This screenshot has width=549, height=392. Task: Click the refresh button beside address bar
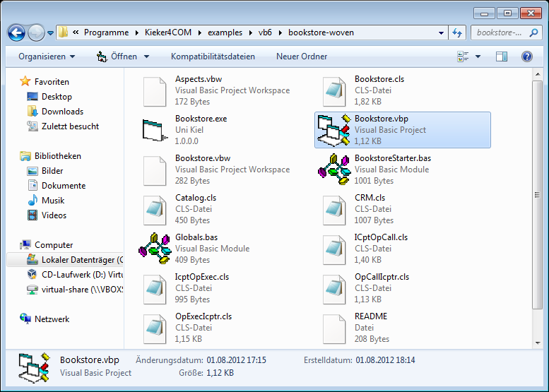point(457,33)
